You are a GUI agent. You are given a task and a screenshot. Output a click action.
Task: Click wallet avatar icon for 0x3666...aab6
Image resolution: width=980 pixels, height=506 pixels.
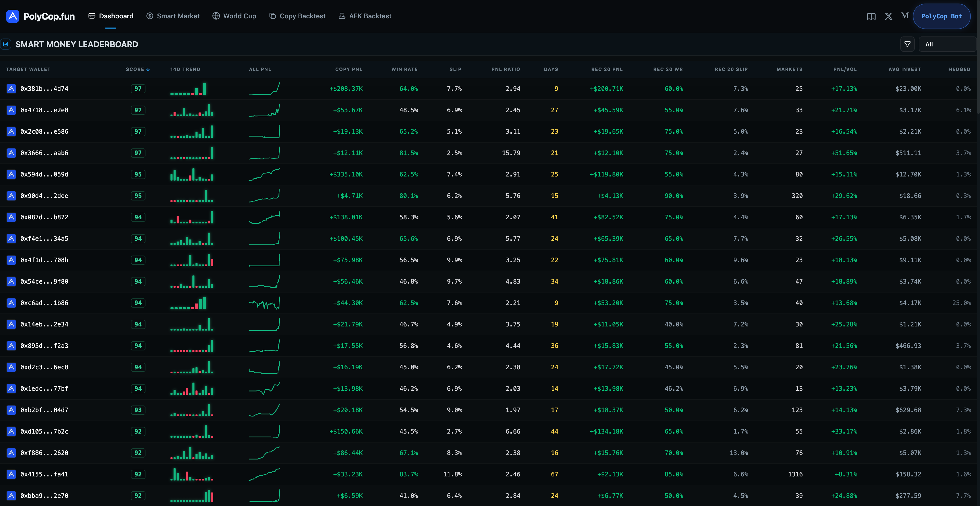point(11,153)
